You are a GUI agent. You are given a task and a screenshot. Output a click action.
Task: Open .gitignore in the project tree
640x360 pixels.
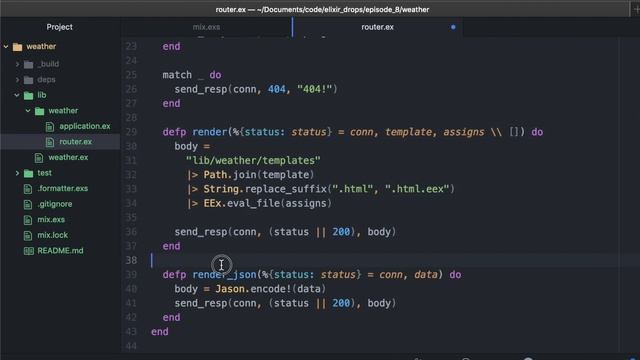coord(55,204)
